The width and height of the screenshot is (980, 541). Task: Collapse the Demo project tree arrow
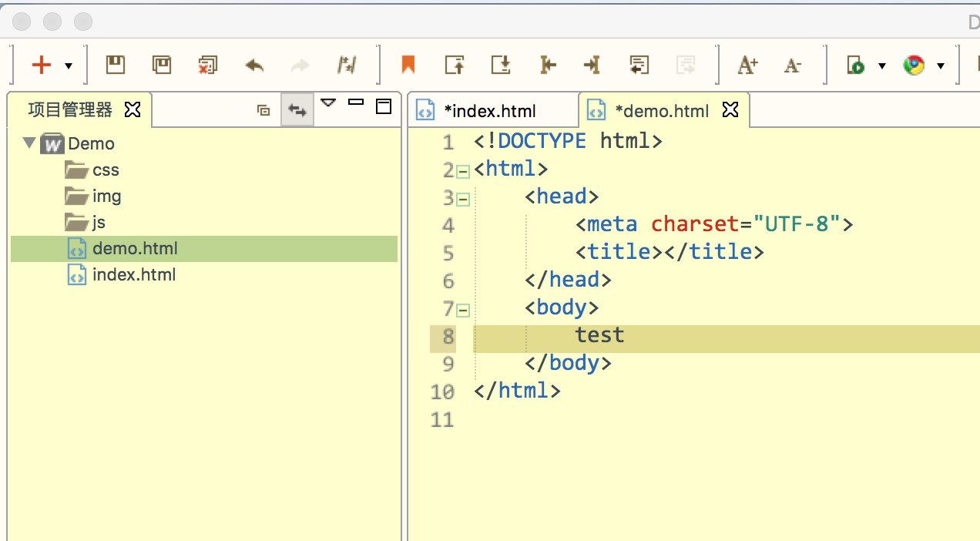pyautogui.click(x=29, y=143)
